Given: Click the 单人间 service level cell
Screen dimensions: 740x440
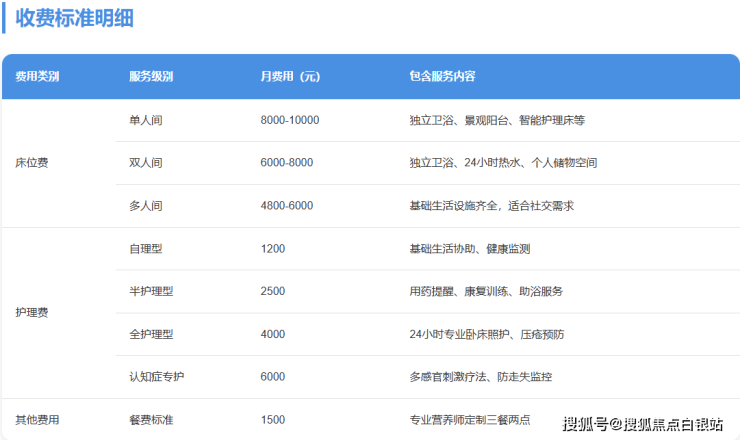Looking at the screenshot, I should coord(146,120).
